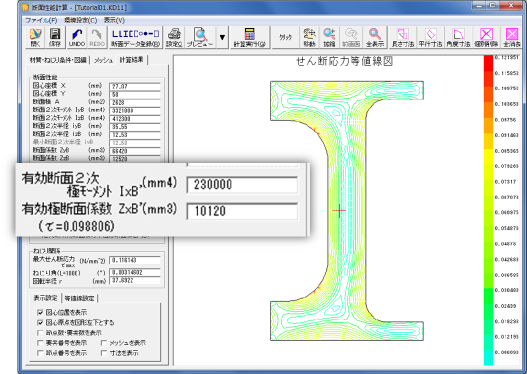527x374 pixels.
Task: Click the red top of the stress color scale
Action: (x=488, y=64)
